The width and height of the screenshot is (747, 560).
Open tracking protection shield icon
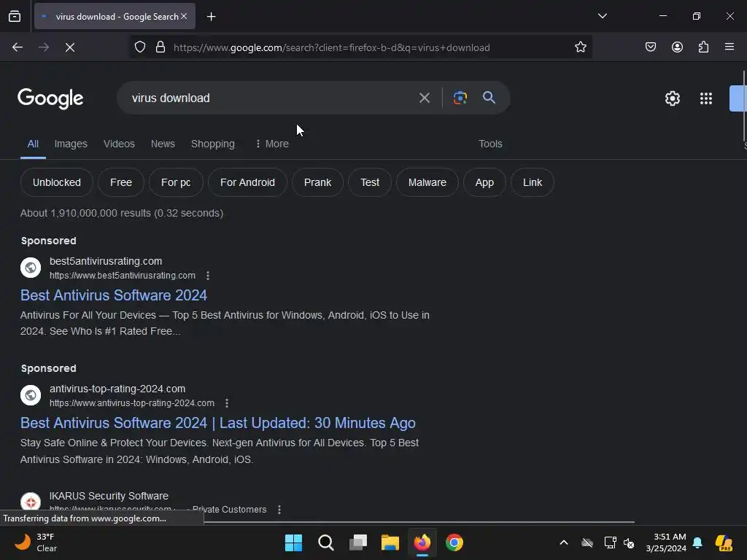[139, 47]
